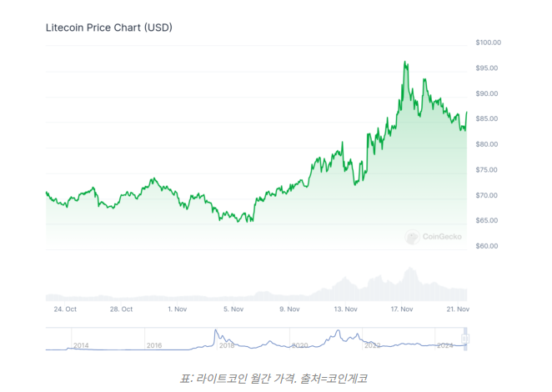Select the 9. Nov date axis label
This screenshot has height=392, width=552.
click(289, 309)
